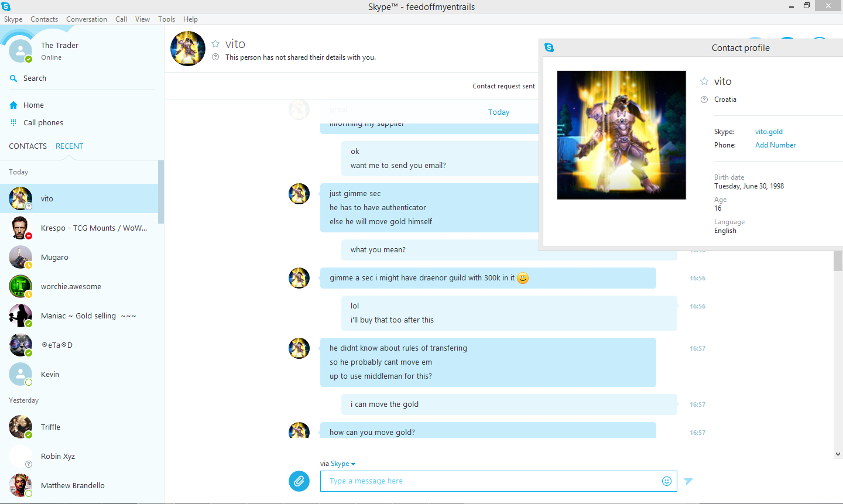The image size is (843, 504).
Task: Toggle favorite star in Contact profile
Action: coord(704,81)
